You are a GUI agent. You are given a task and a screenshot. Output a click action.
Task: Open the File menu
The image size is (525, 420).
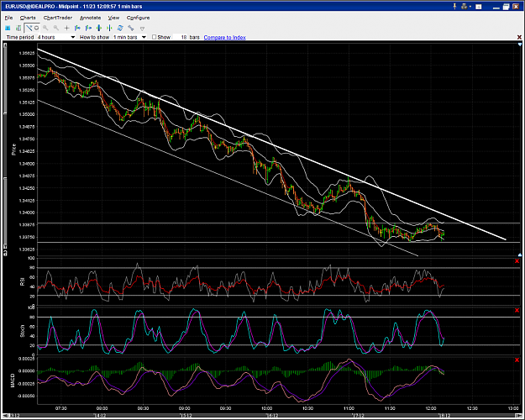[8, 18]
